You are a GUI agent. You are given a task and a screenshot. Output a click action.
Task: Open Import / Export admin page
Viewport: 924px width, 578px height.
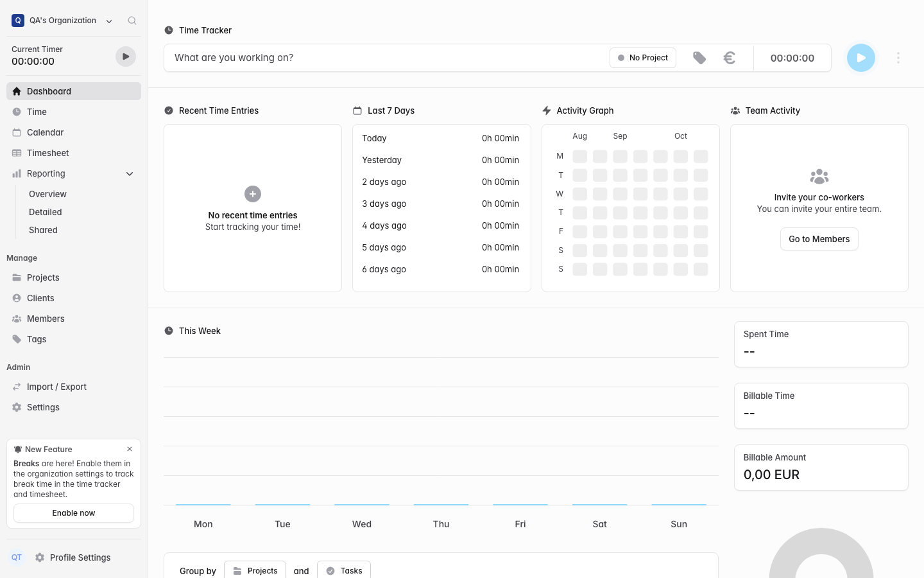click(74, 387)
